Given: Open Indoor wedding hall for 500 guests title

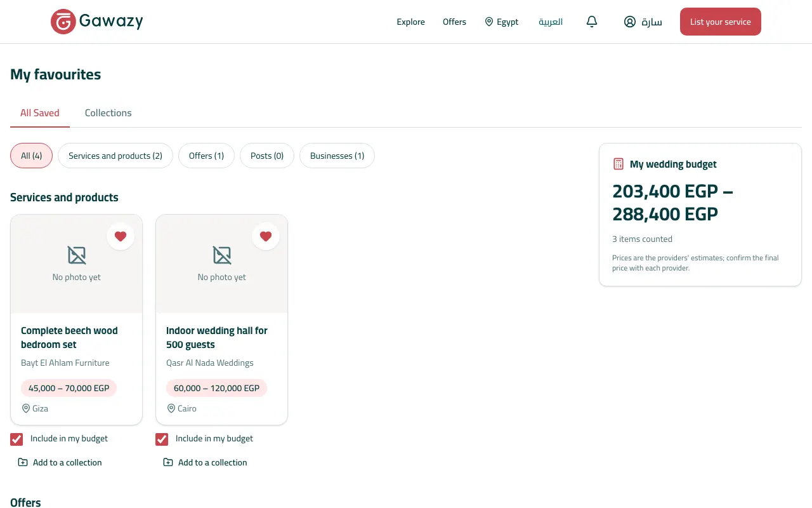Looking at the screenshot, I should point(217,337).
